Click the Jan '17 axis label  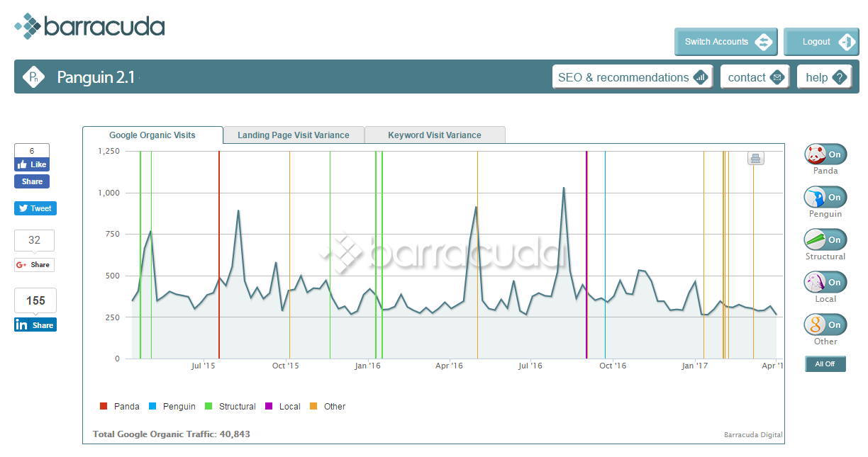[695, 366]
